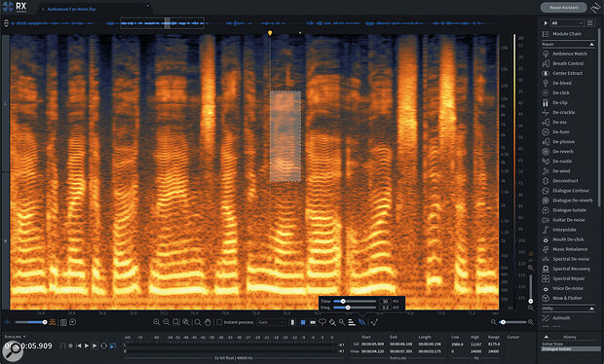Open the time format h:m:s.ms dropdown
The width and height of the screenshot is (604, 364).
[15, 337]
